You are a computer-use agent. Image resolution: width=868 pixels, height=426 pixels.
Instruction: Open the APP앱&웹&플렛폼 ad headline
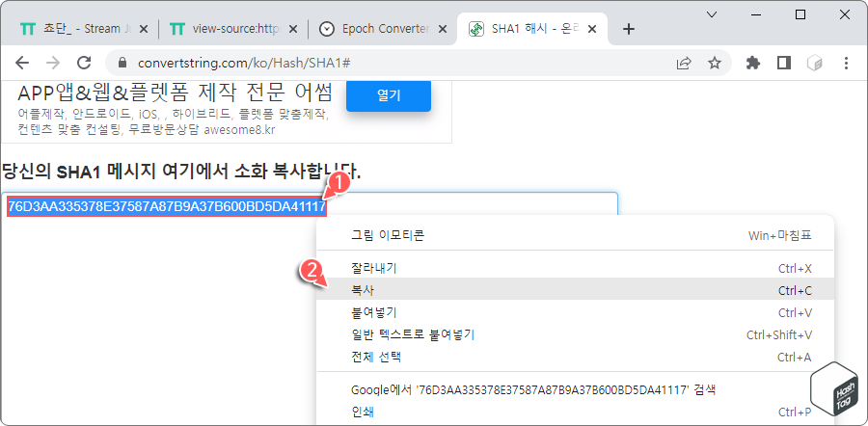click(x=175, y=93)
